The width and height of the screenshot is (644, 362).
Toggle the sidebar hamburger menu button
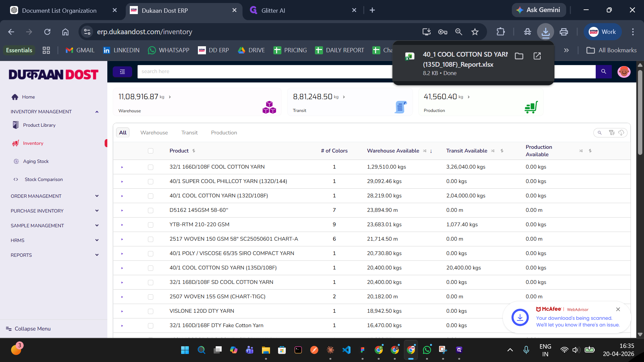pos(122,72)
